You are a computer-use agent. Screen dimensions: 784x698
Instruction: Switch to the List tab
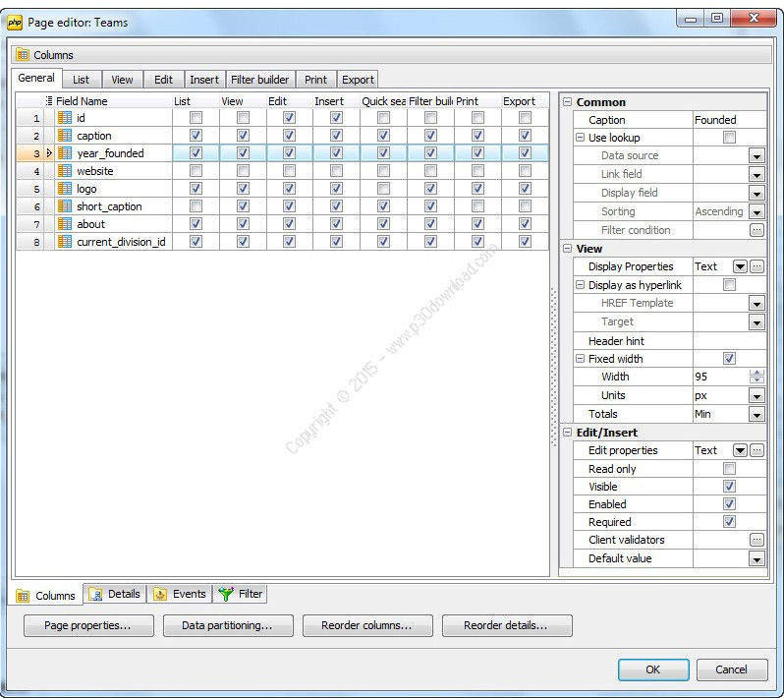[82, 80]
